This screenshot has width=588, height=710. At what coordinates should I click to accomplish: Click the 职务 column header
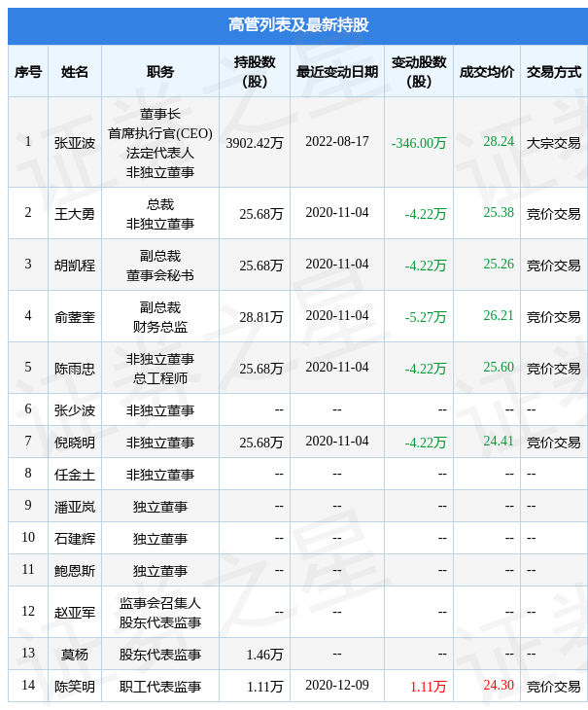point(160,72)
